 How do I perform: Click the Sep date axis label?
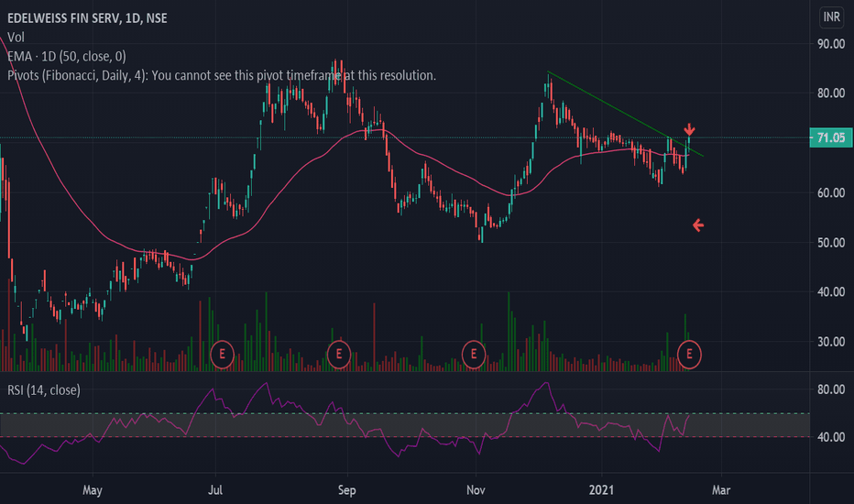tap(347, 490)
